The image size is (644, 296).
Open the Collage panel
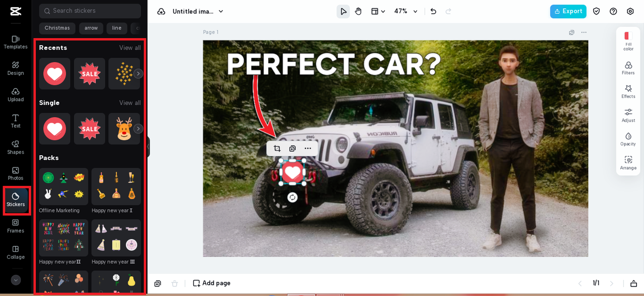click(x=16, y=252)
